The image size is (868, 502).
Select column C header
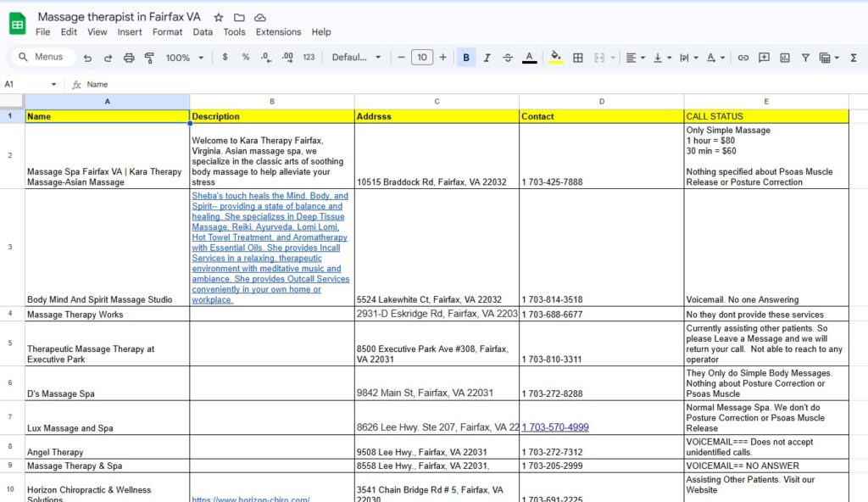point(437,102)
